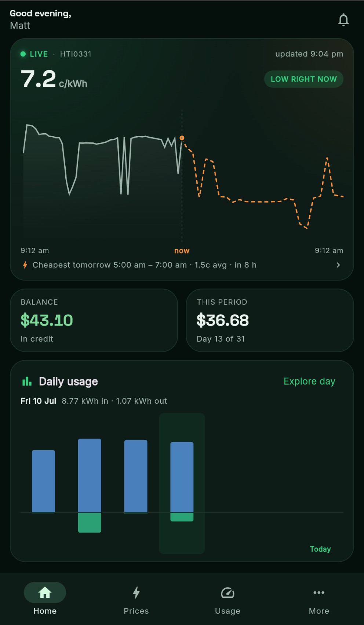The width and height of the screenshot is (364, 625).
Task: Open Usage gauge tab
Action: (x=227, y=592)
